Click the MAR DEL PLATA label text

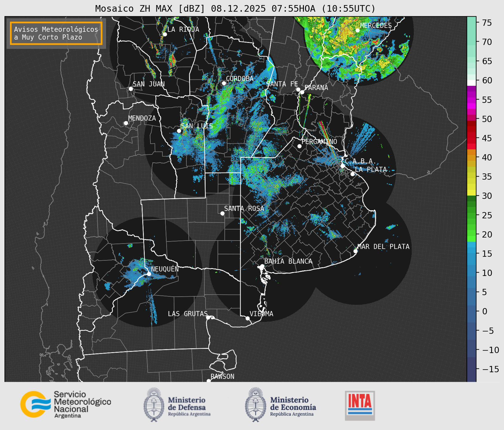384,247
